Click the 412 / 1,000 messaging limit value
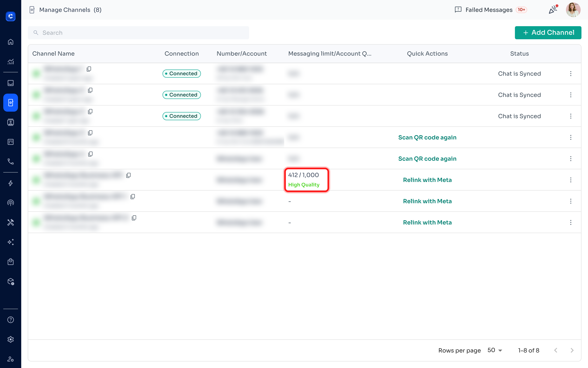The width and height of the screenshot is (588, 368). coord(303,175)
